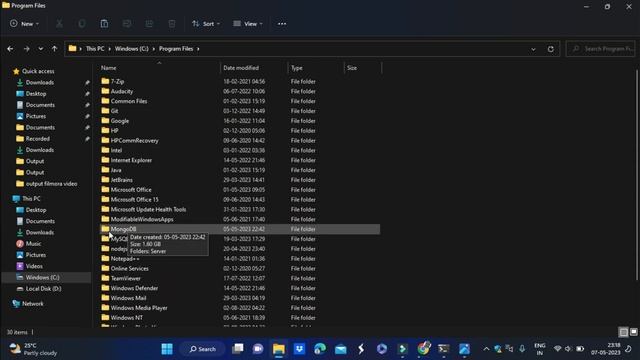Image resolution: width=640 pixels, height=360 pixels.
Task: Click the Cut toolbar icon
Action: [59, 24]
